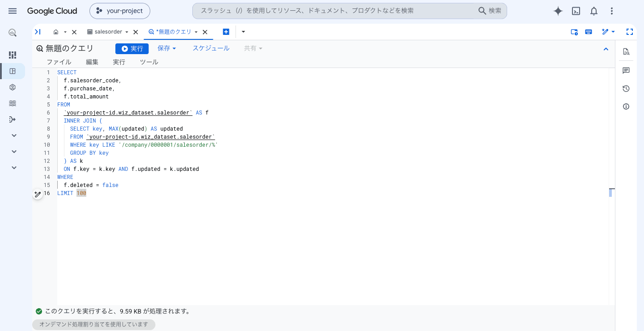644x331 pixels.
Task: Click the LIMIT value 100 in line 16
Action: pyautogui.click(x=81, y=193)
